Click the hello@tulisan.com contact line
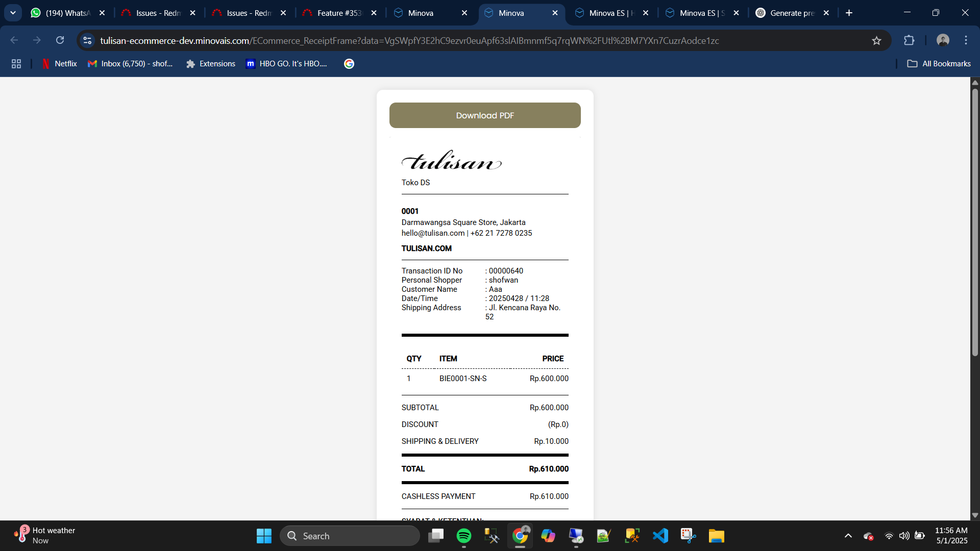This screenshot has width=980, height=551. 467,233
